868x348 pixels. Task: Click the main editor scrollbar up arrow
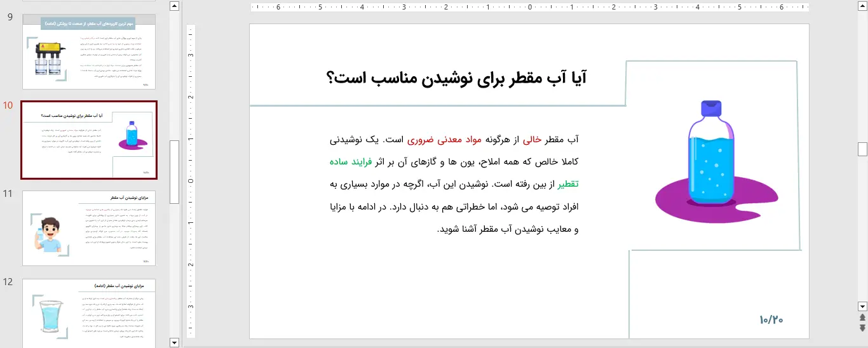pos(862,6)
